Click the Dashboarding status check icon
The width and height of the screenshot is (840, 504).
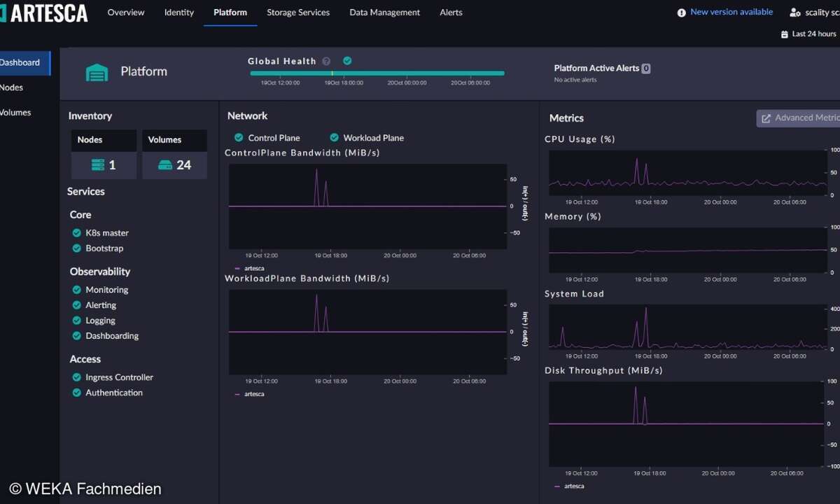(77, 335)
